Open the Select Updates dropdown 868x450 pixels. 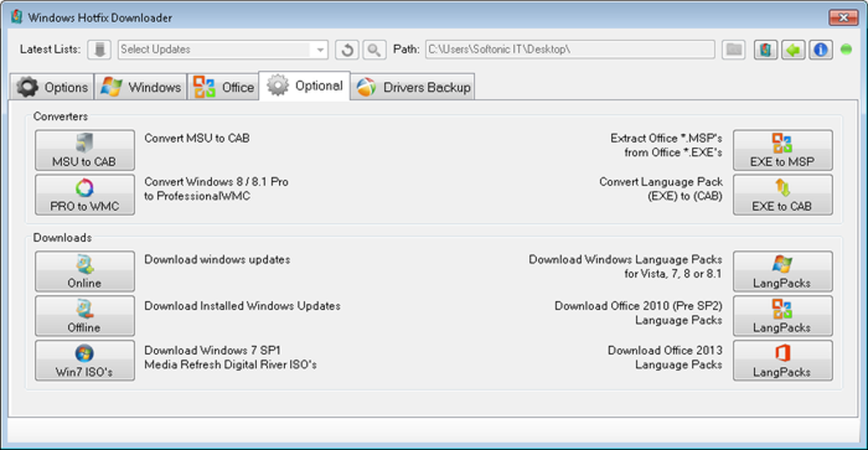pos(223,50)
